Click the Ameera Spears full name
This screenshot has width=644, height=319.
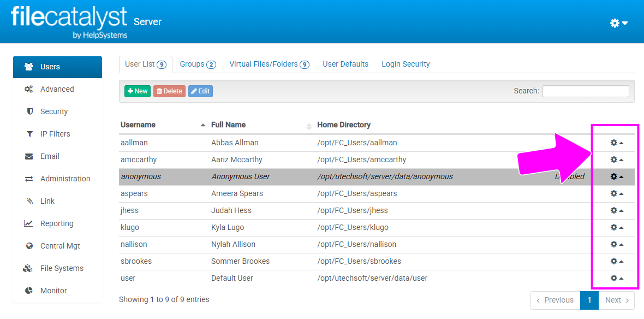[x=237, y=193]
